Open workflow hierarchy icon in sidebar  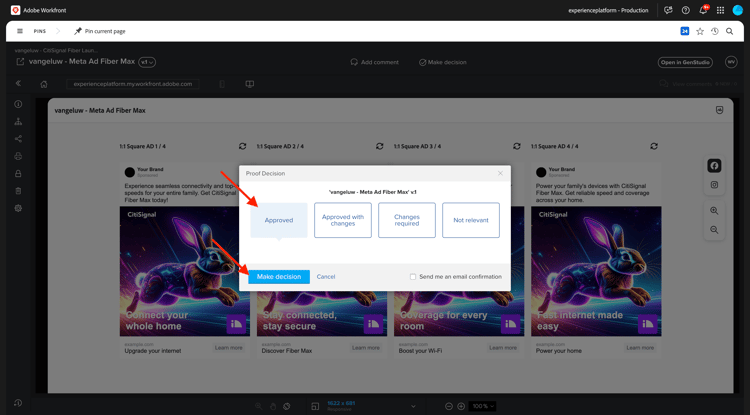click(x=18, y=121)
